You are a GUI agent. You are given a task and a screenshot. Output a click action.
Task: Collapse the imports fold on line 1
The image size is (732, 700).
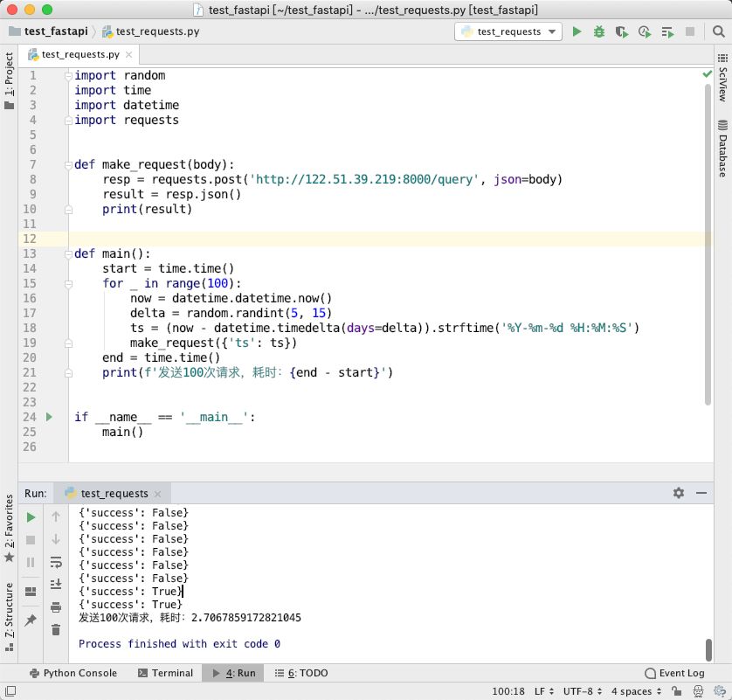tap(68, 75)
